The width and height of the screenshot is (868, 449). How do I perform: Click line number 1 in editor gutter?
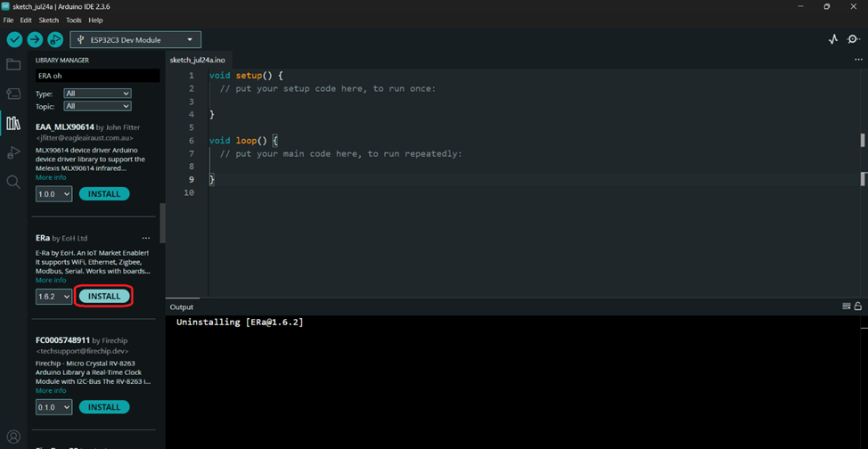point(191,76)
